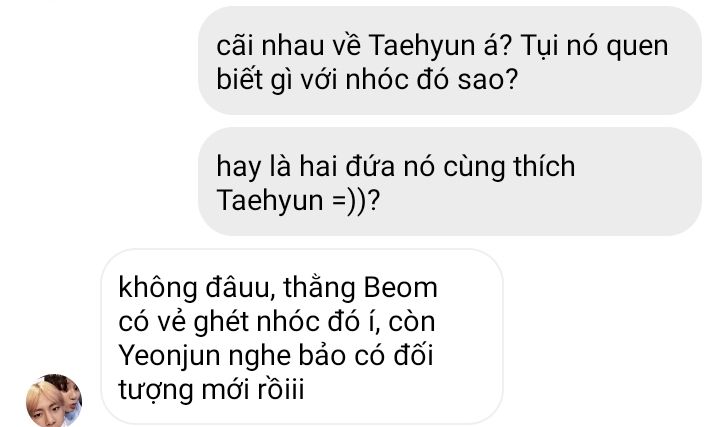Tap the text 'biết gì với nhóc đó sao?'

click(367, 79)
